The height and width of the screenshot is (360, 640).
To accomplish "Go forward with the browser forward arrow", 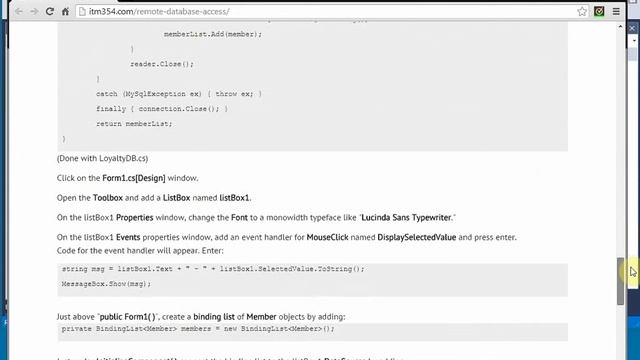I will coord(34,11).
